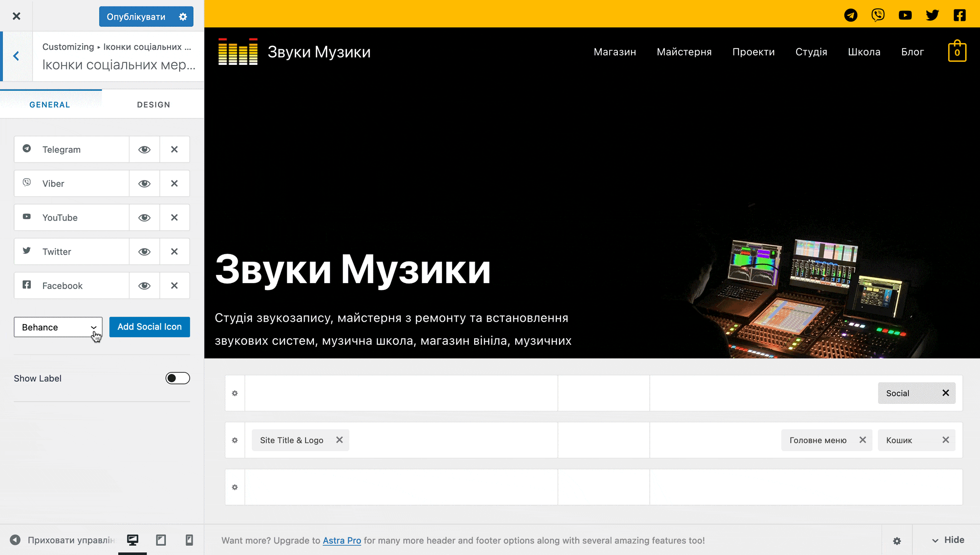Toggle visibility of Twitter icon
Screen dimensions: 980x555
144,251
